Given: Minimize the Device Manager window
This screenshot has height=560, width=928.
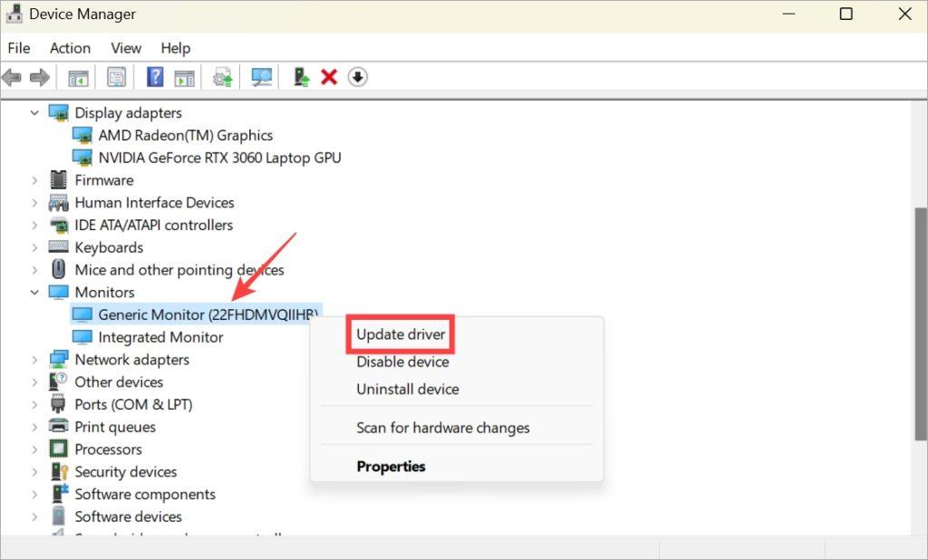Looking at the screenshot, I should [x=788, y=14].
